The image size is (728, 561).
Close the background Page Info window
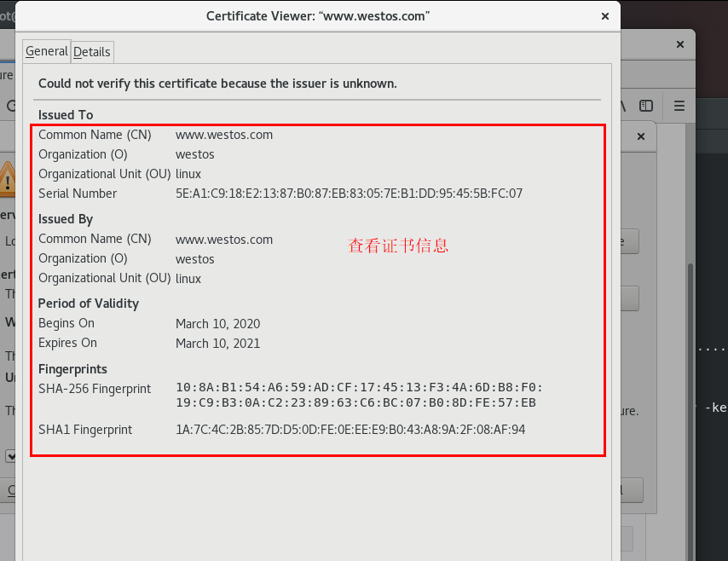tap(680, 44)
